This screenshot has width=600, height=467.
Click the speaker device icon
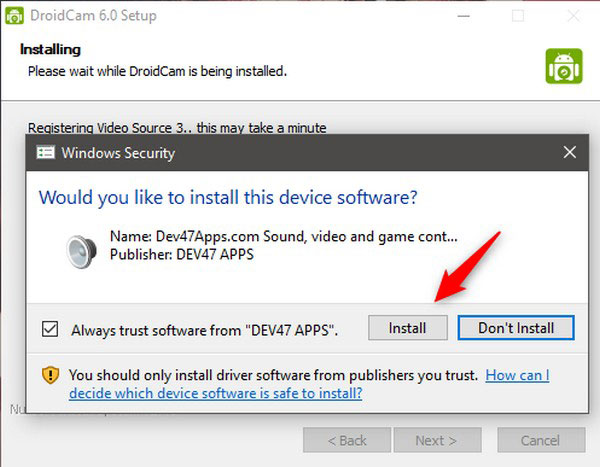tap(81, 251)
